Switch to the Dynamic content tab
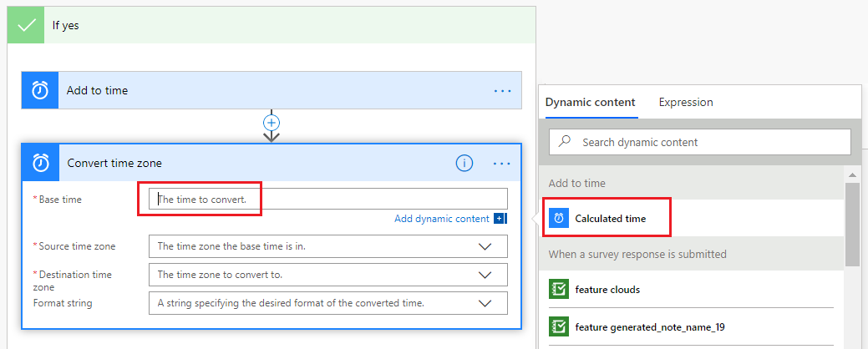The width and height of the screenshot is (868, 349). pos(590,102)
